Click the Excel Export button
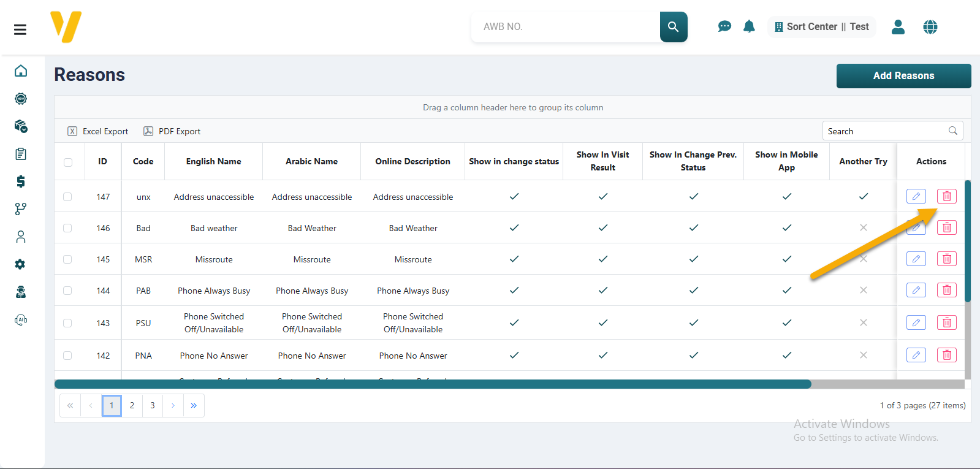 click(98, 131)
